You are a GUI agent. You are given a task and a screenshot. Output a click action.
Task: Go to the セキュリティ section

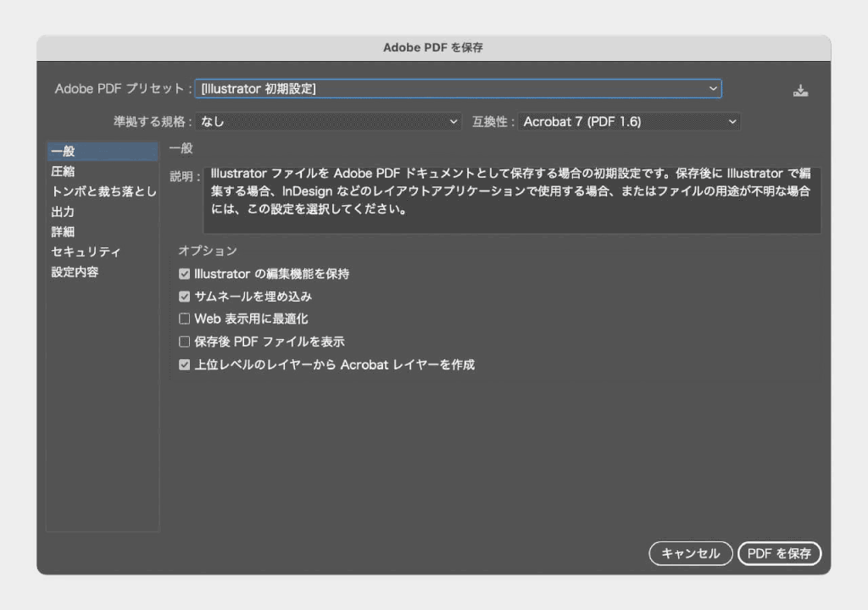tap(103, 252)
